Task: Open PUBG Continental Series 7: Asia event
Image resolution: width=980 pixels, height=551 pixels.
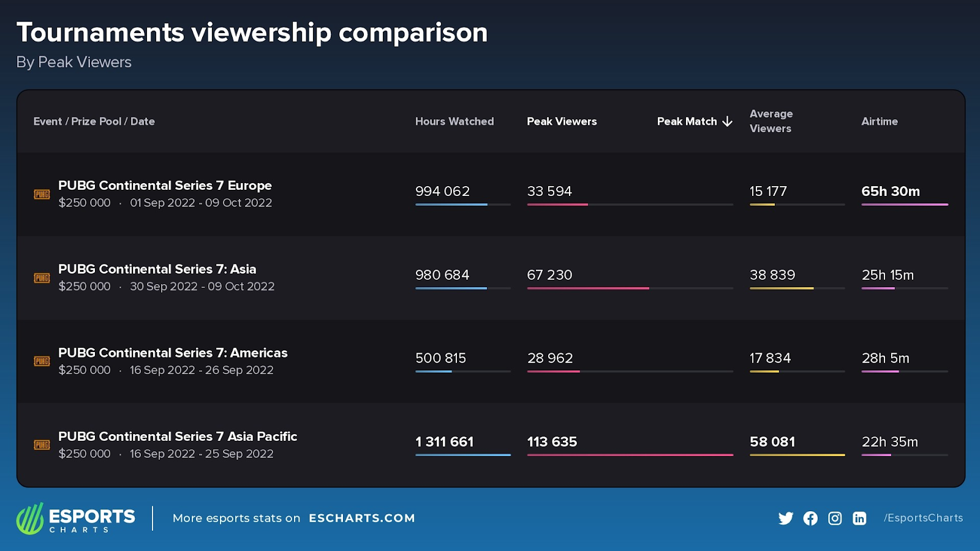Action: [x=157, y=269]
